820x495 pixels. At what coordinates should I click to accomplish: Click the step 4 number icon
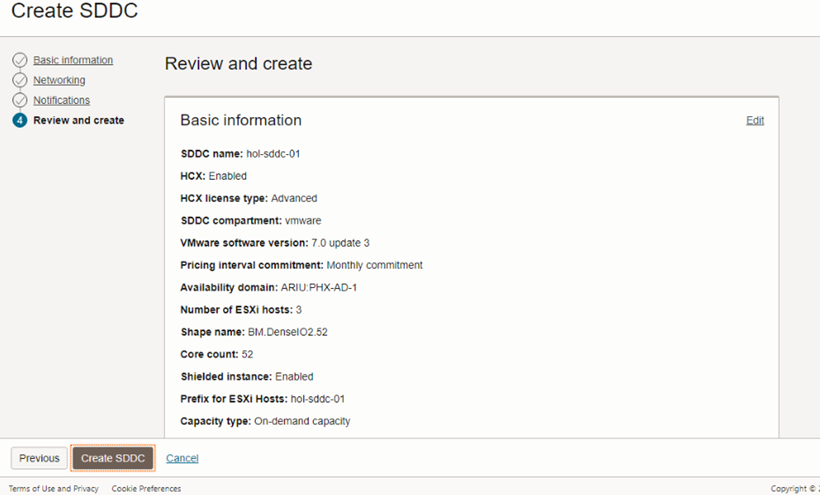tap(20, 120)
